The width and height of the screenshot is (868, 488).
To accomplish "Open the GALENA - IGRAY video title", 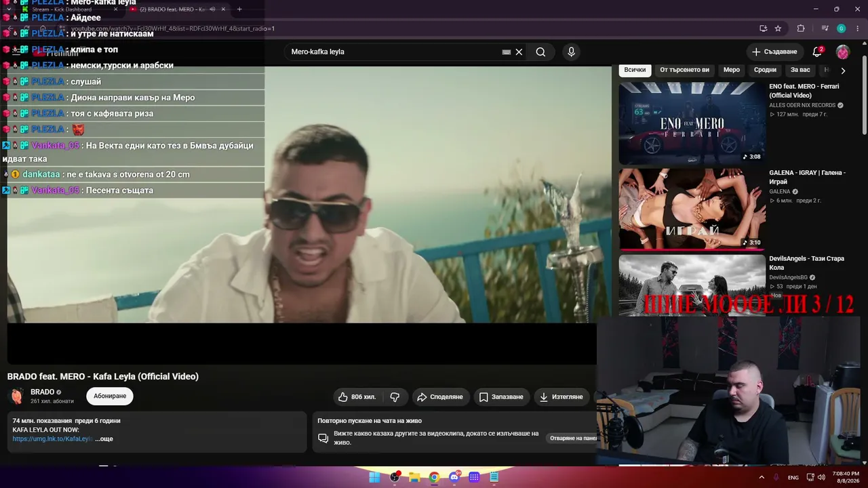I will [807, 177].
